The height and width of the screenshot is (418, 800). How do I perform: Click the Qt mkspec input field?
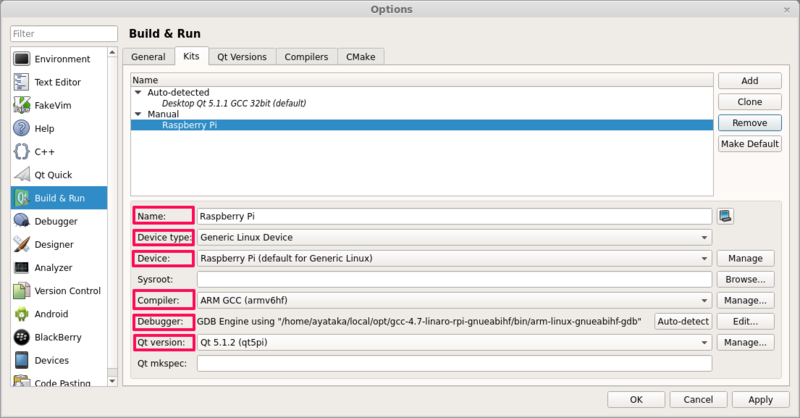[454, 363]
